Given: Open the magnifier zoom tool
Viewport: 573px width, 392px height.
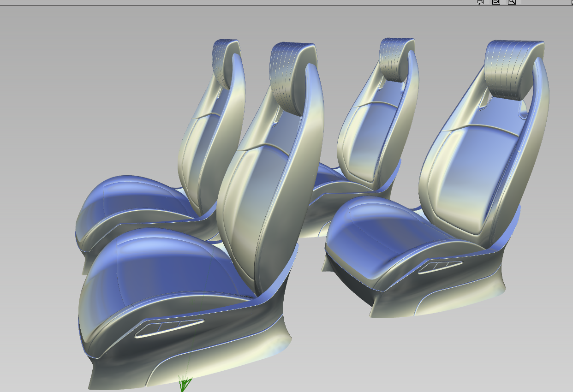Looking at the screenshot, I should coord(512,2).
